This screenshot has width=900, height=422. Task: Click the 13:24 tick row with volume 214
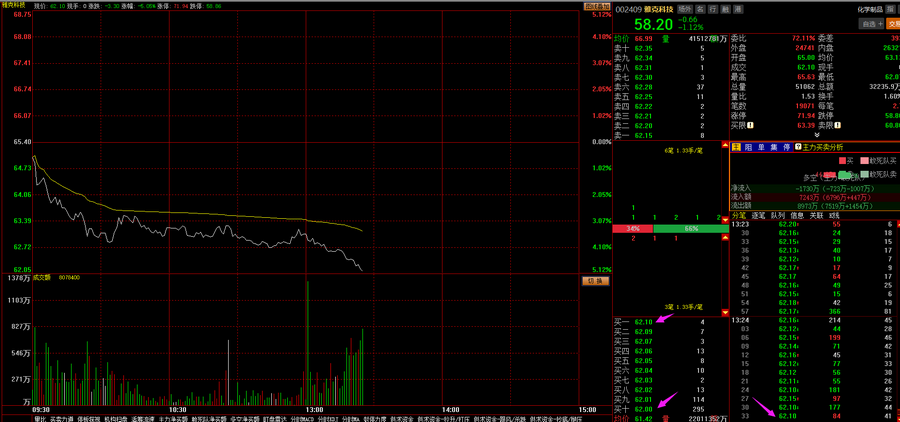point(814,320)
